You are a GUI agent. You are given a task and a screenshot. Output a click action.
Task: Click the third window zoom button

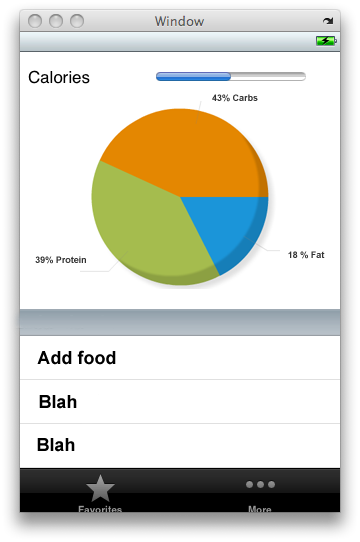tap(77, 21)
